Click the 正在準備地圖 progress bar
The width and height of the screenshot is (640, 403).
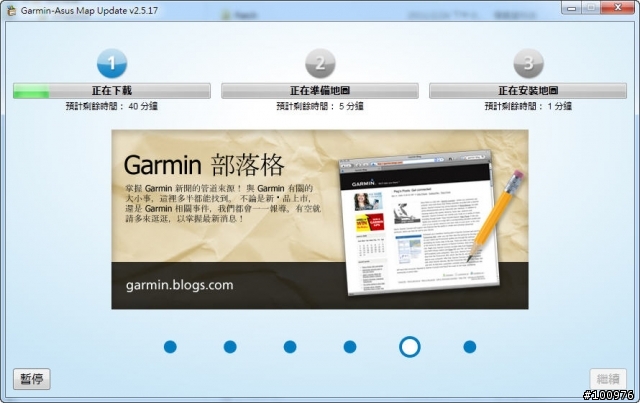(x=320, y=91)
